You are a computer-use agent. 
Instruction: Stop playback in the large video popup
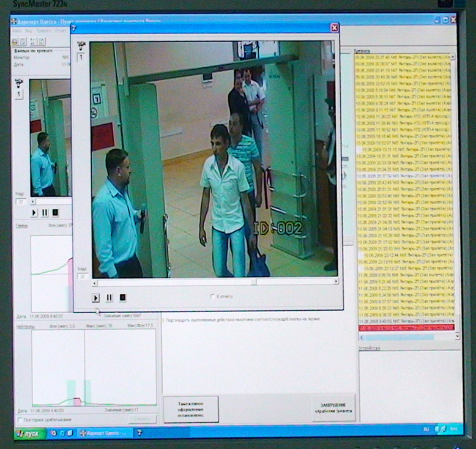pyautogui.click(x=122, y=298)
